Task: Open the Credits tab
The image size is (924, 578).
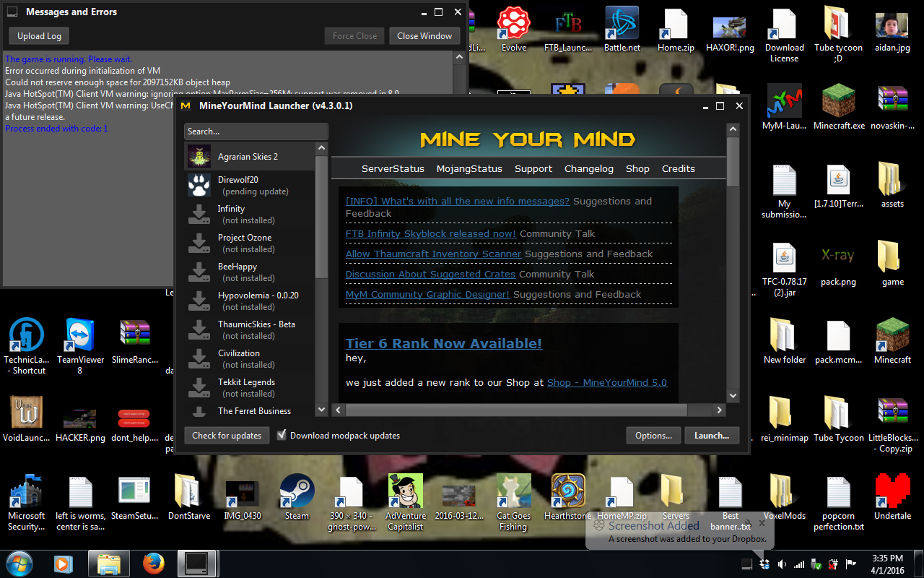Action: click(679, 168)
